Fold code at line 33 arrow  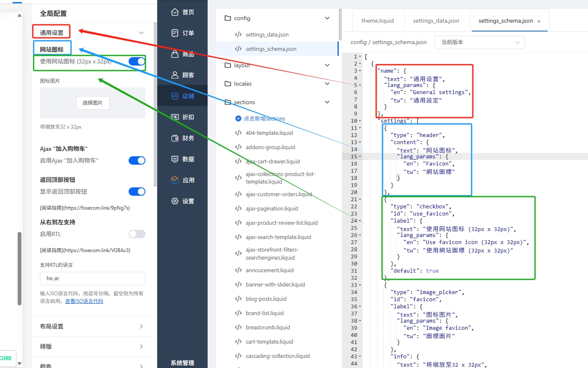tap(360, 285)
